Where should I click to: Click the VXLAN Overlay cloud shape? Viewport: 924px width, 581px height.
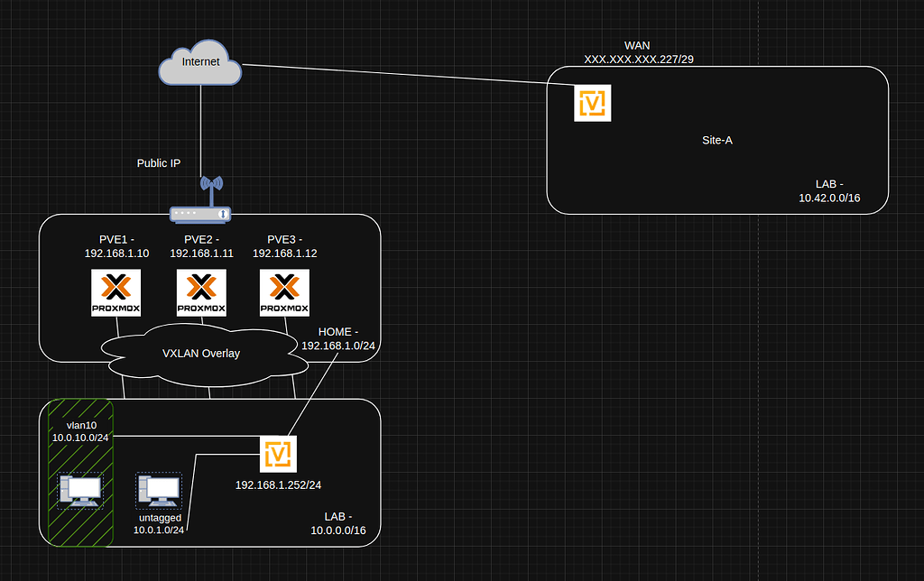(x=200, y=354)
